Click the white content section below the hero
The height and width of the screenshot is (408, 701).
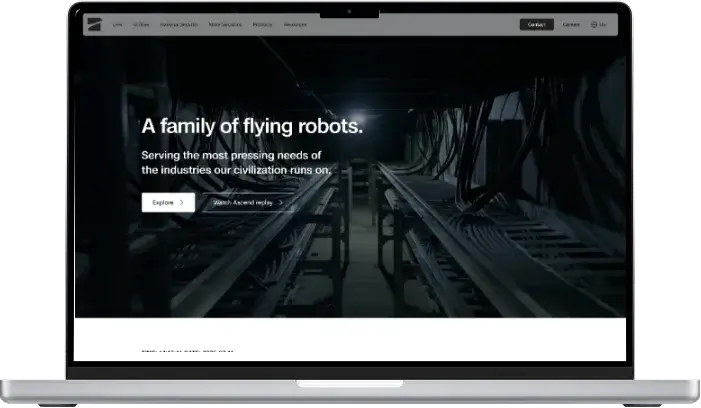click(350, 335)
